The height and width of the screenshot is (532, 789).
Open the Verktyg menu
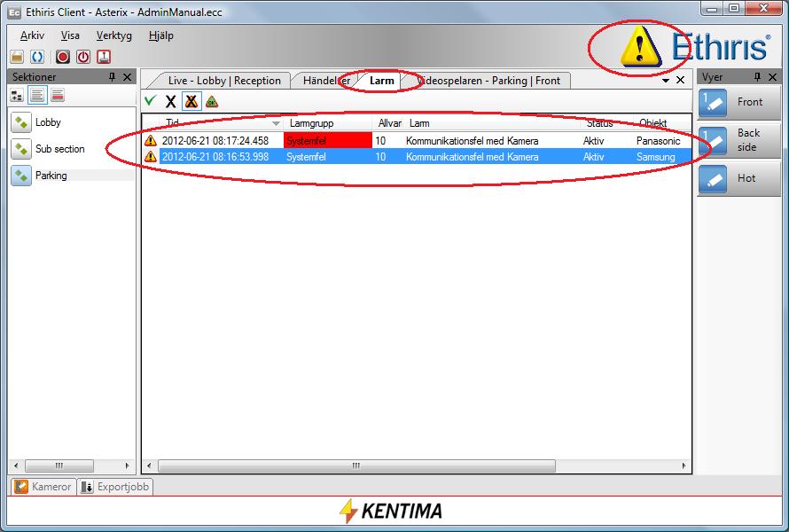coord(113,35)
